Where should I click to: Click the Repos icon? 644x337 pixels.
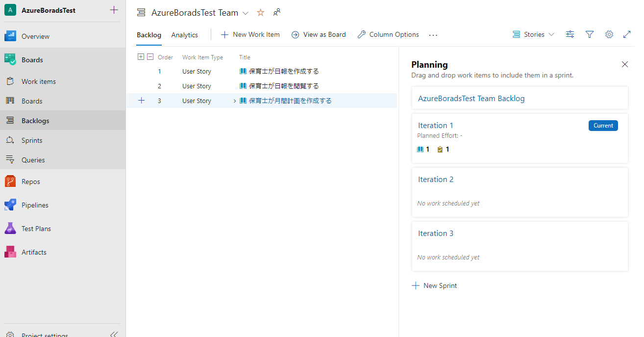click(10, 181)
